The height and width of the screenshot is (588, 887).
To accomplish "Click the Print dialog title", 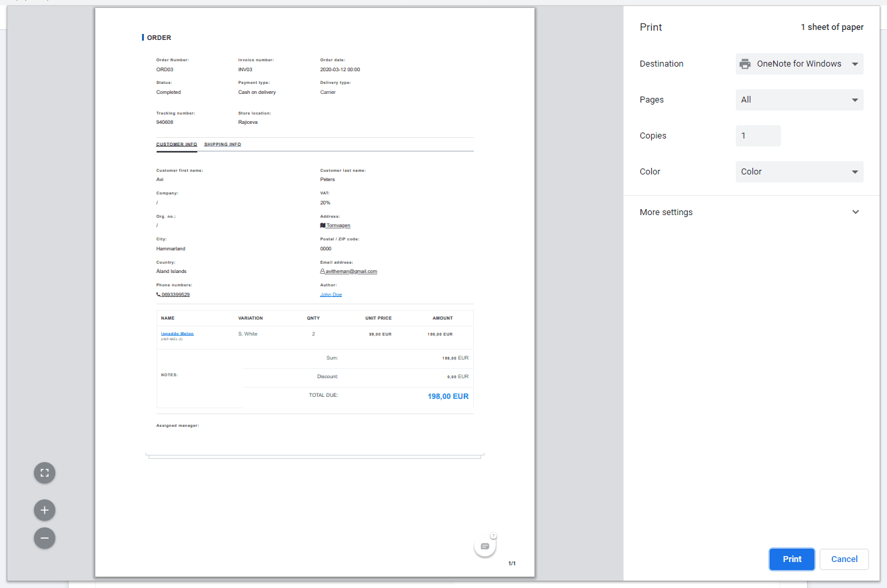I will tap(651, 27).
